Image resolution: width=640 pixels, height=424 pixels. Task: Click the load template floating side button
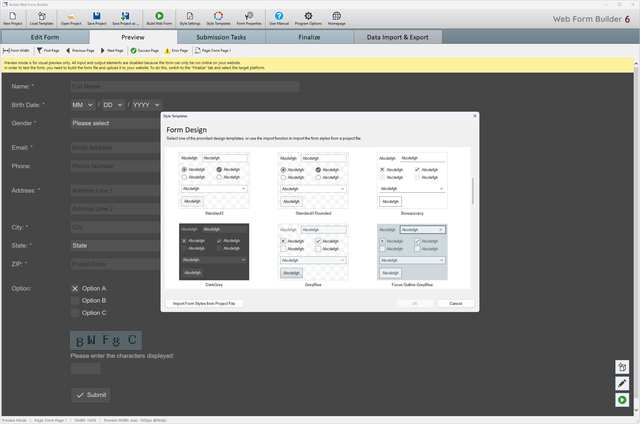(622, 367)
